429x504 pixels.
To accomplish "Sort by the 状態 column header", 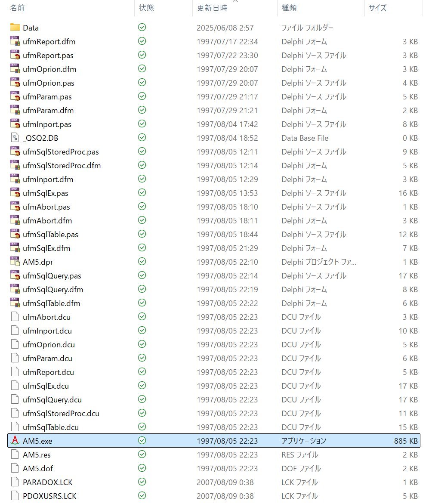I will (146, 8).
